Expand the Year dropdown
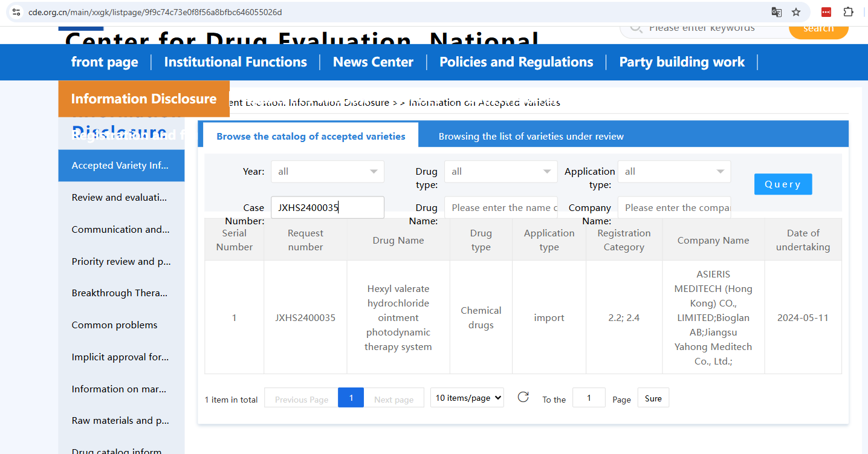This screenshot has height=454, width=868. (x=327, y=172)
